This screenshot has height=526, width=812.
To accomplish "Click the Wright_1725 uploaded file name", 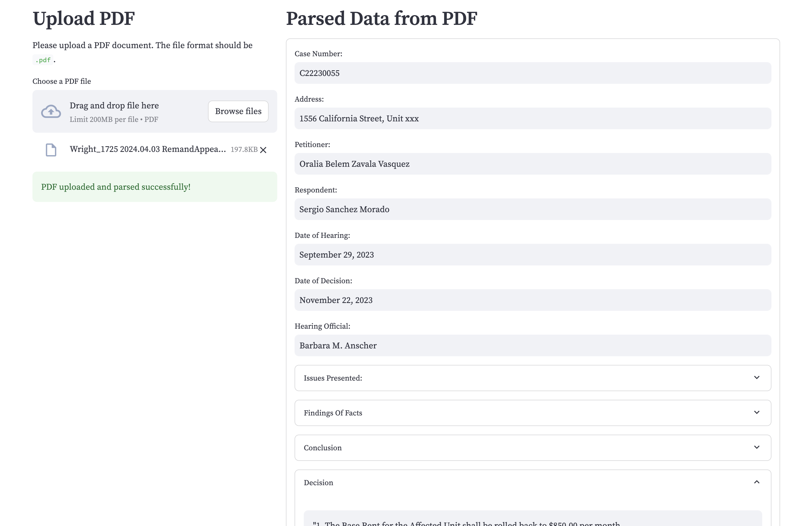I will [x=147, y=149].
